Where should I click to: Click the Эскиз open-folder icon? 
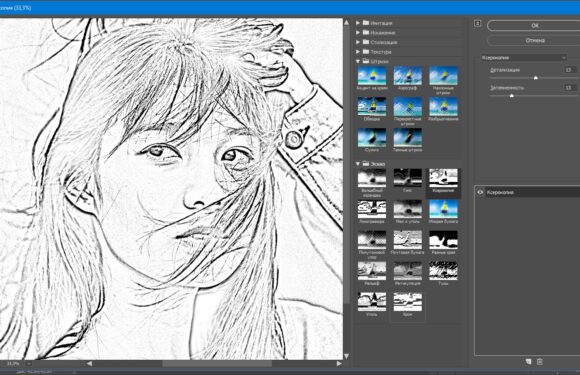coord(366,163)
